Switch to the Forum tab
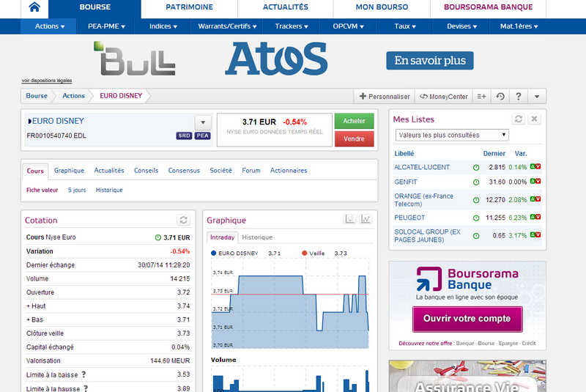Screen dimensions: 586x392 (x=251, y=171)
